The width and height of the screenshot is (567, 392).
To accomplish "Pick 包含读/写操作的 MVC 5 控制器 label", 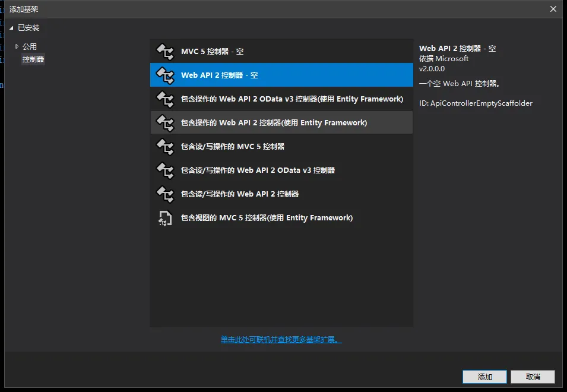I will (233, 147).
